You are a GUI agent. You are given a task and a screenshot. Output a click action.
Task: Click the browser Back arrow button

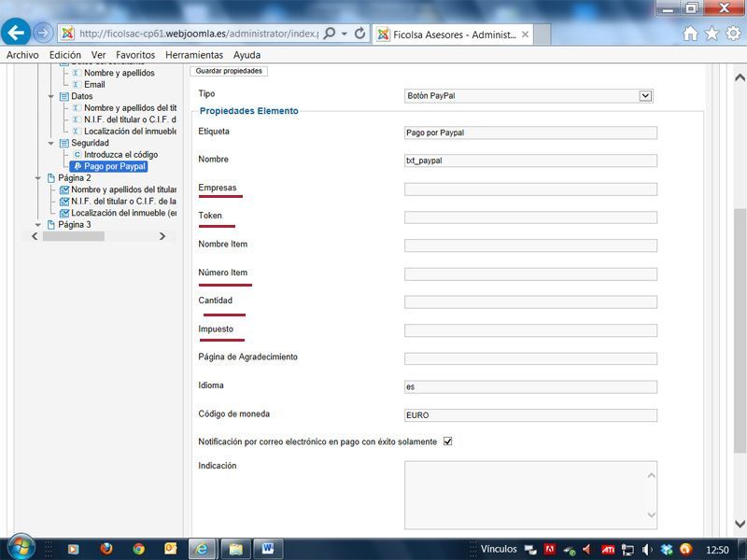click(x=16, y=33)
